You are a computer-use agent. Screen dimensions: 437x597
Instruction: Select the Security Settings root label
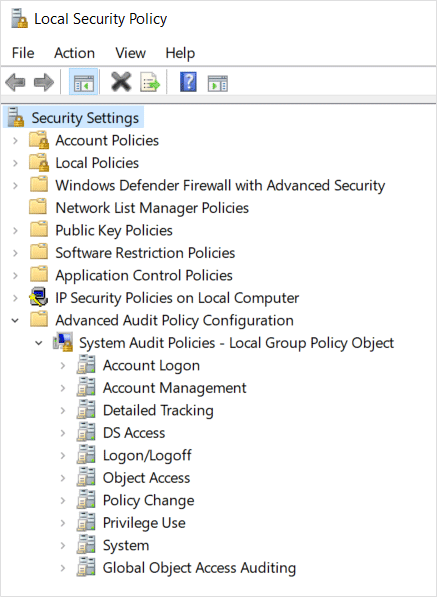pyautogui.click(x=85, y=118)
